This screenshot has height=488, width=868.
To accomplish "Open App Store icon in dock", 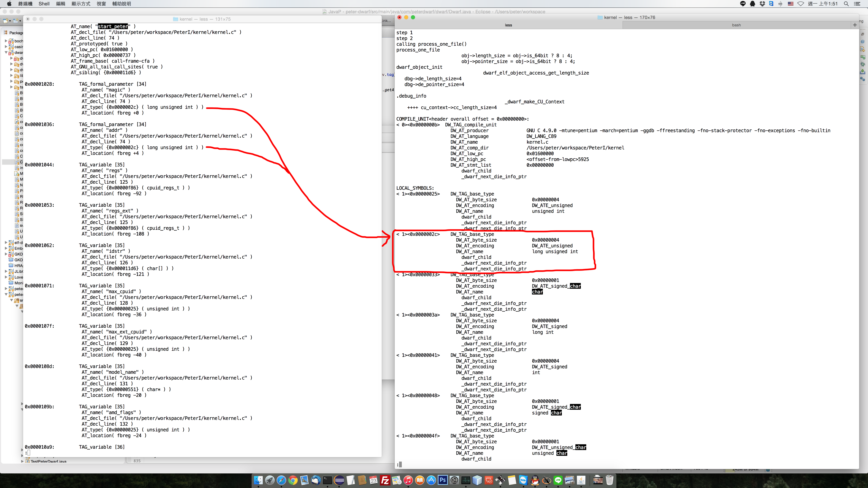I will pos(431,480).
